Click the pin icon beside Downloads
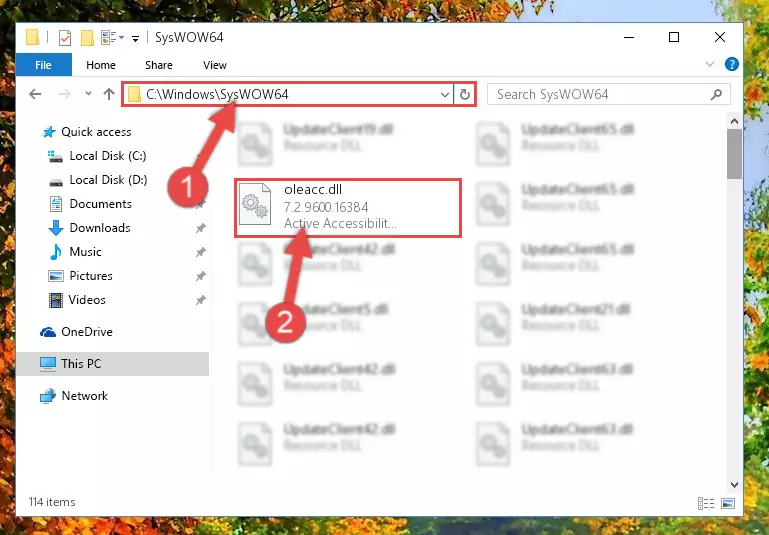Viewport: 769px width, 535px height. click(x=201, y=228)
